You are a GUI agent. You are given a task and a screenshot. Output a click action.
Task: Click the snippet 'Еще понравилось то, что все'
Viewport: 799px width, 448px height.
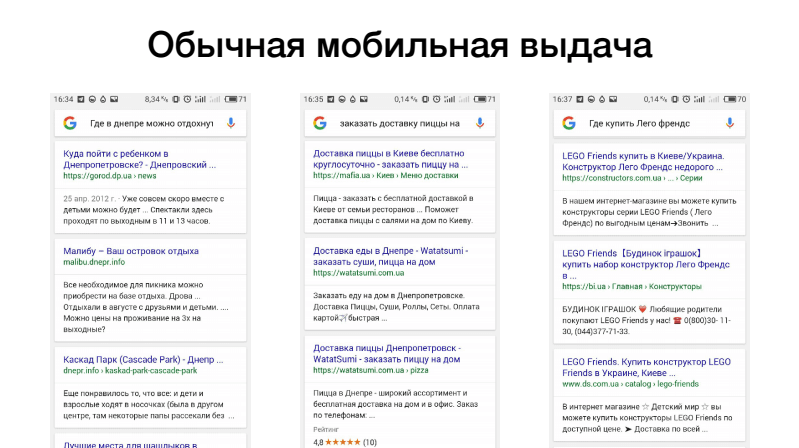(x=149, y=404)
